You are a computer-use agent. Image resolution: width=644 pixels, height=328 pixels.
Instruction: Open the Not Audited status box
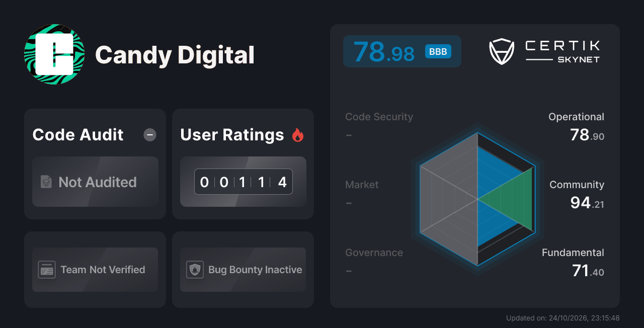point(95,182)
